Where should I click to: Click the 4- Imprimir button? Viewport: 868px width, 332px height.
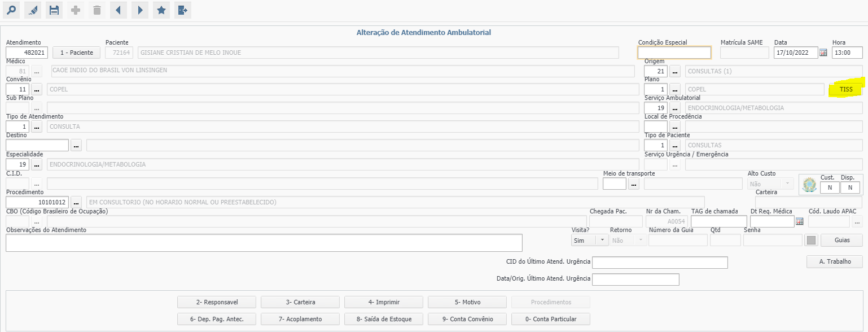click(383, 302)
